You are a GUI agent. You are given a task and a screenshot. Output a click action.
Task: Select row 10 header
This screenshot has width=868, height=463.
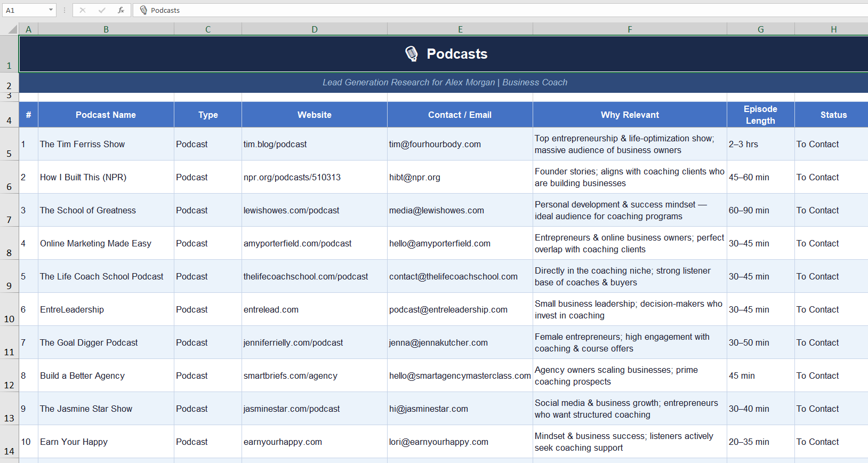point(9,309)
